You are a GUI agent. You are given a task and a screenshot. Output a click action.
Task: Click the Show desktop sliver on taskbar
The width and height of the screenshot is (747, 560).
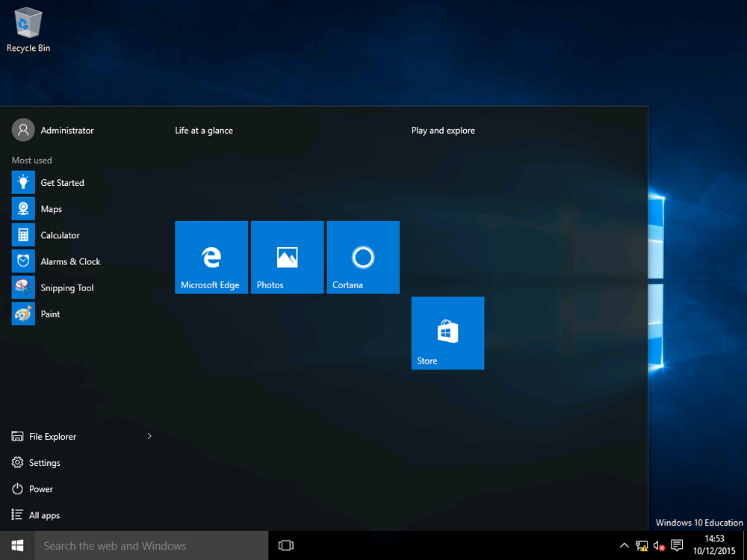745,545
